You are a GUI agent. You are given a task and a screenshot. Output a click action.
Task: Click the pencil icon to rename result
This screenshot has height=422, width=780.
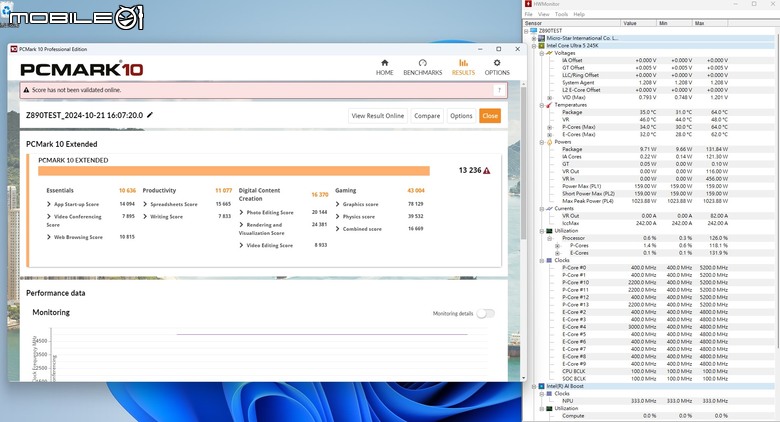click(x=150, y=115)
